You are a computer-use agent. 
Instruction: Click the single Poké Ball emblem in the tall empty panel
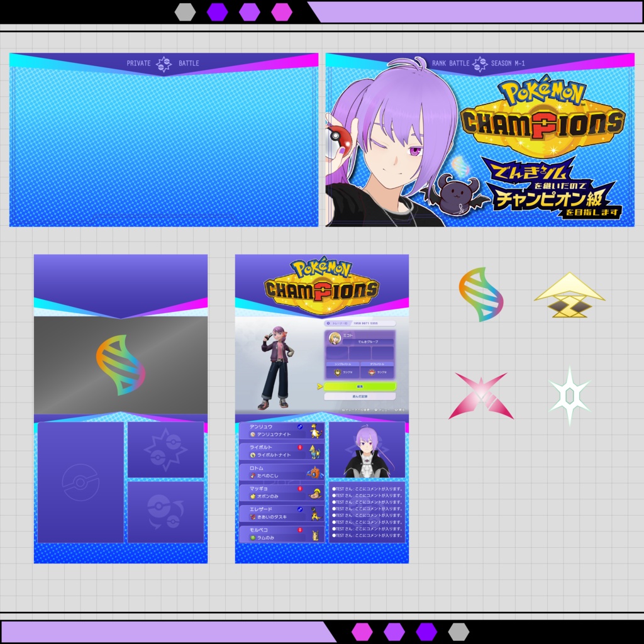(80, 482)
